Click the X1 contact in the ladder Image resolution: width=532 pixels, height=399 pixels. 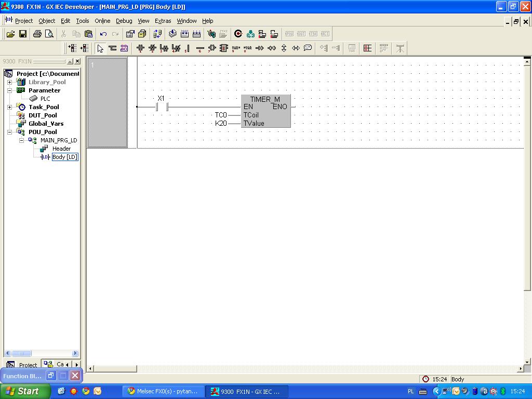162,107
